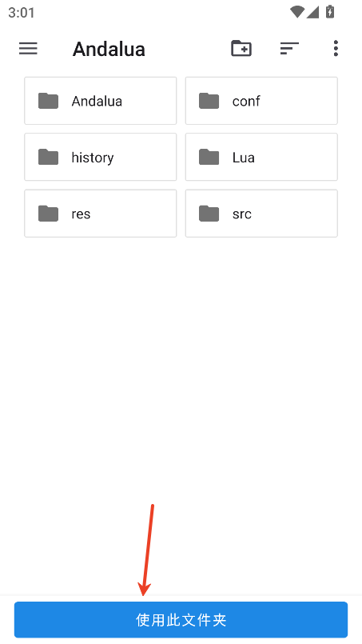362x644 pixels.
Task: Open the conf folder label
Action: [x=246, y=101]
